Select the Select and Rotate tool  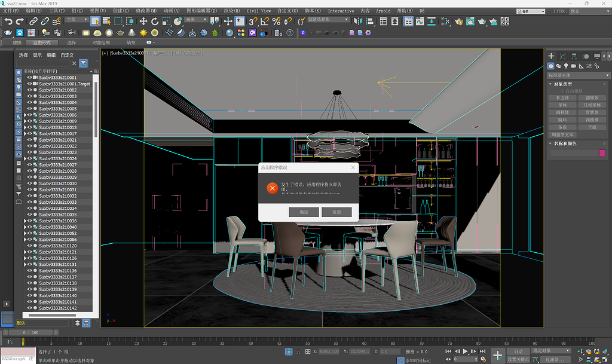(x=154, y=22)
